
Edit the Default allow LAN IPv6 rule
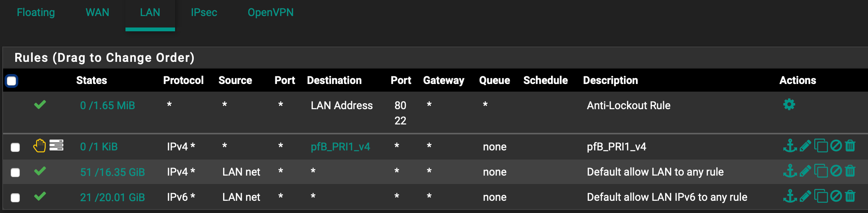coord(805,196)
